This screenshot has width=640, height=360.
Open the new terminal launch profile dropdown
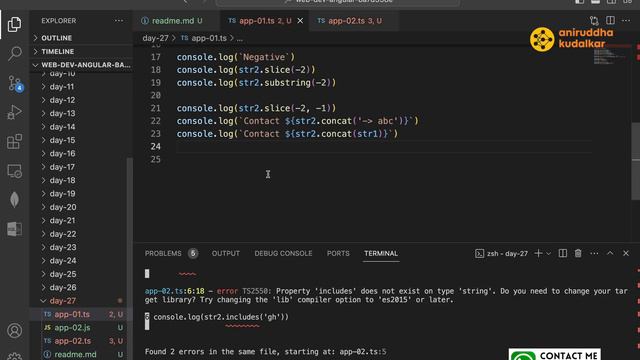549,253
